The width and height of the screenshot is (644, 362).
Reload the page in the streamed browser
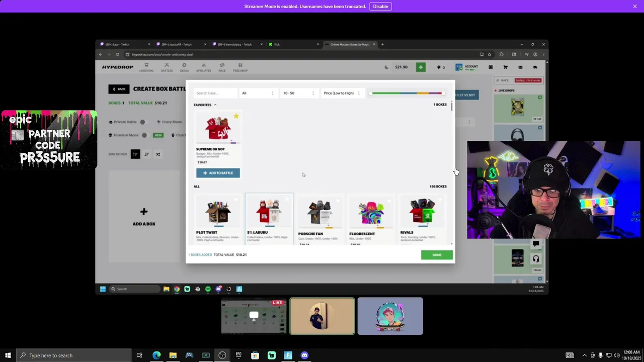117,54
